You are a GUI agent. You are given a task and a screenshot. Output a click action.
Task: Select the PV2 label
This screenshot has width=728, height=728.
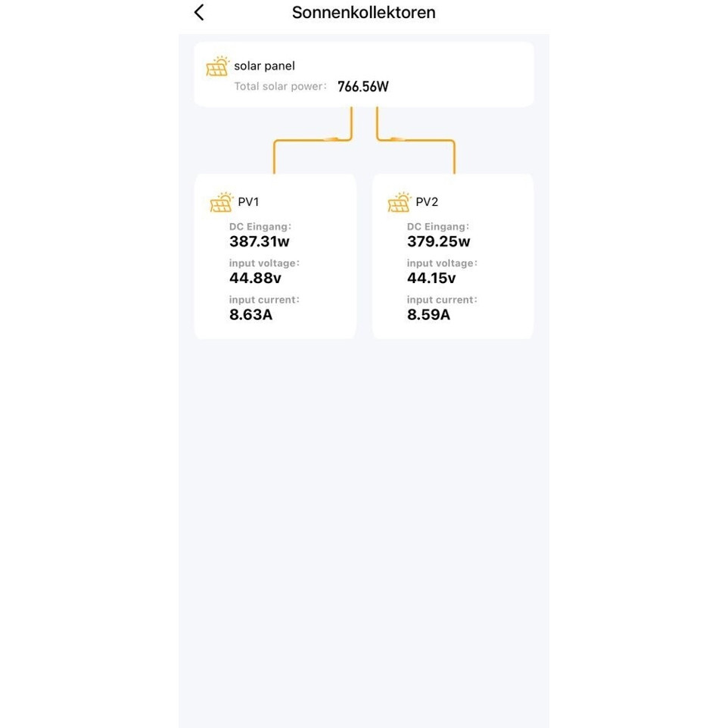click(427, 202)
